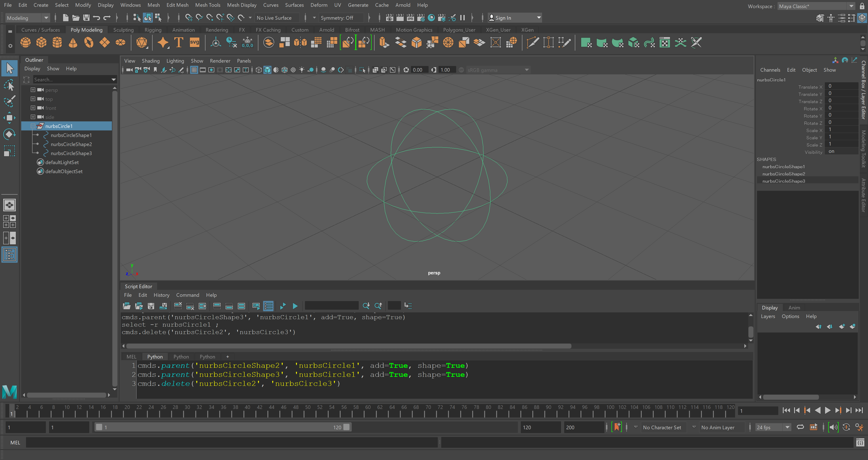
Task: Switch to the Sculpting shelf tab
Action: tap(123, 30)
